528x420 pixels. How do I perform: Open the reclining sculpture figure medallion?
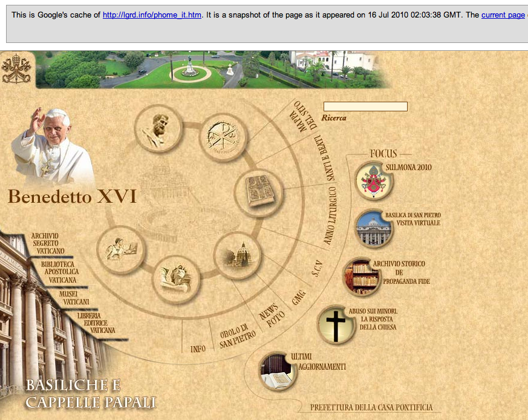175,278
